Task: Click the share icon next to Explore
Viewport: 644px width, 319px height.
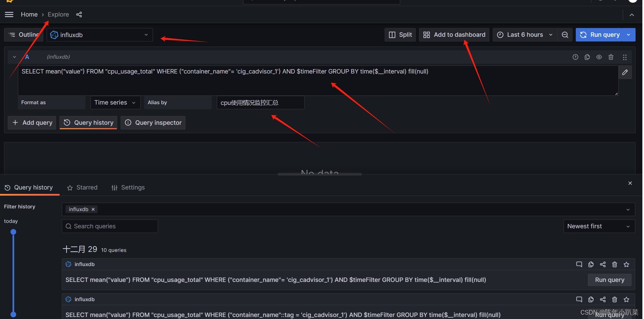Action: point(79,14)
